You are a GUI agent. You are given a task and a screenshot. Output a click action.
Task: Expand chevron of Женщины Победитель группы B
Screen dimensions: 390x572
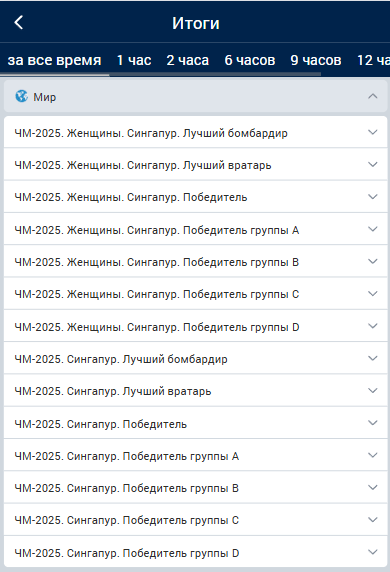pos(372,261)
